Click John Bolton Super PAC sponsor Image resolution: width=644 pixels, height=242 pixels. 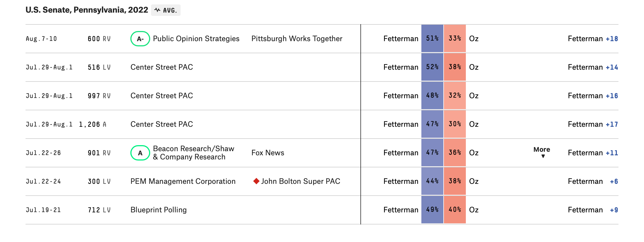coord(301,181)
